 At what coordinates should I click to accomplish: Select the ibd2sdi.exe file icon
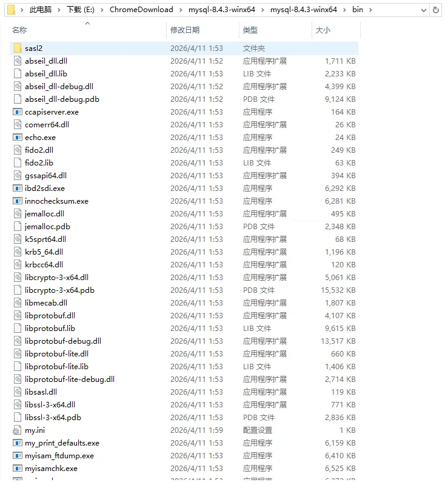pyautogui.click(x=18, y=189)
